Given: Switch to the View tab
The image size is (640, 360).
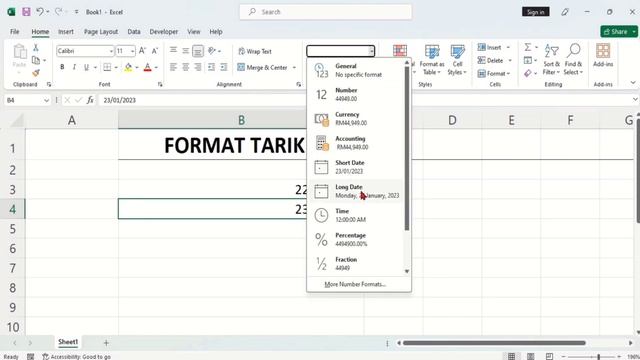Looking at the screenshot, I should coord(194,31).
